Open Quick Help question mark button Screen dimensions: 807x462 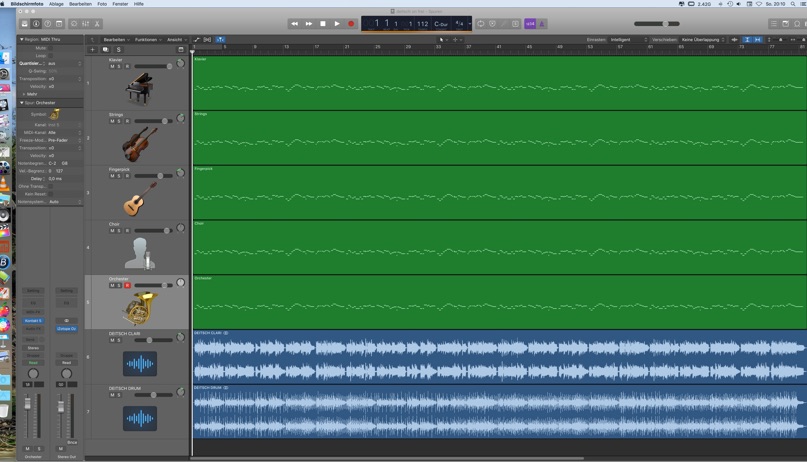[x=47, y=24]
